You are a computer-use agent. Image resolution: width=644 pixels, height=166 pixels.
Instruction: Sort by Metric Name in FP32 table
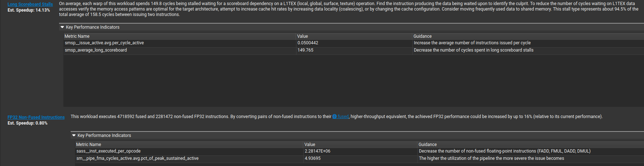point(88,145)
